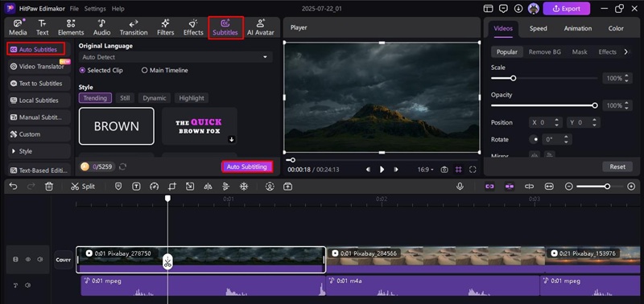Image resolution: width=644 pixels, height=304 pixels.
Task: Open the Filters tab
Action: [x=166, y=28]
